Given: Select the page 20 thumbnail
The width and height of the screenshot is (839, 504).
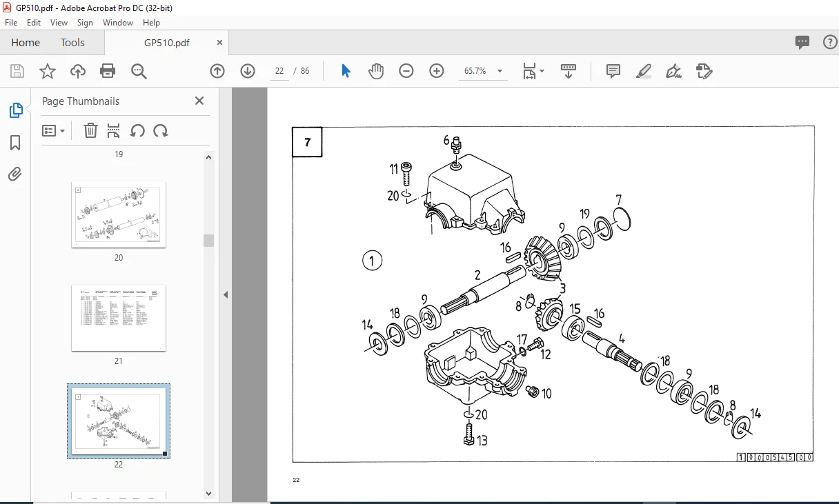Looking at the screenshot, I should pyautogui.click(x=119, y=214).
